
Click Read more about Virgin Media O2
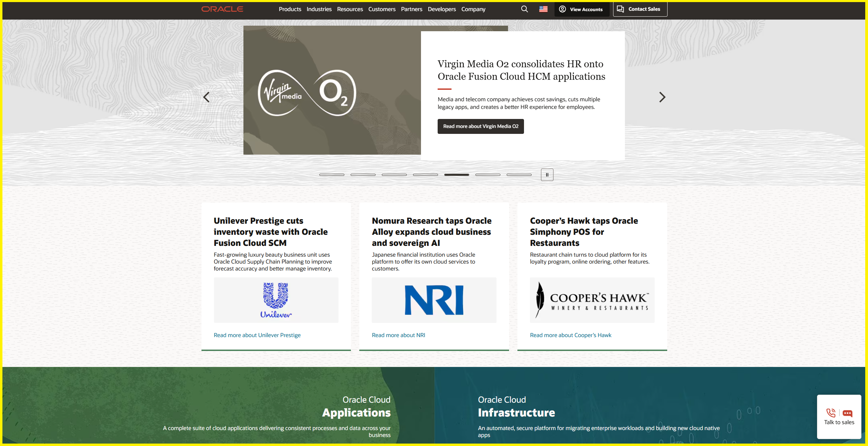480,126
